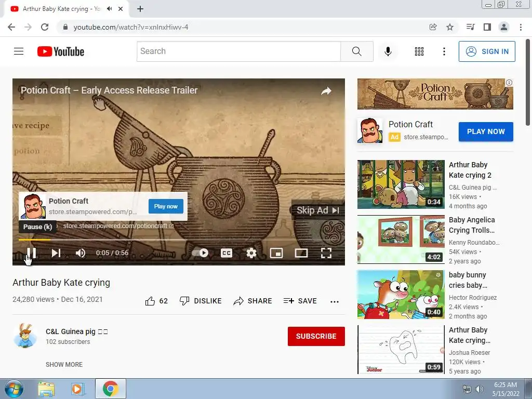Open player settings gear menu
This screenshot has height=399, width=532.
click(251, 253)
